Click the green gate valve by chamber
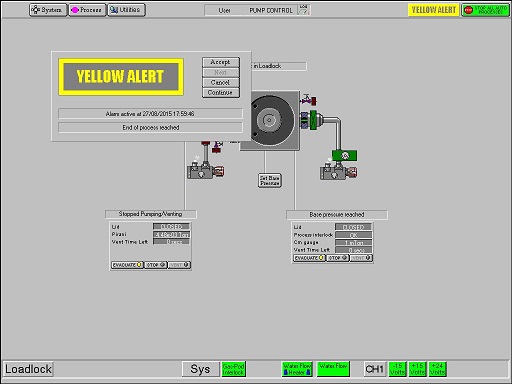This screenshot has width=512, height=384. [313, 120]
